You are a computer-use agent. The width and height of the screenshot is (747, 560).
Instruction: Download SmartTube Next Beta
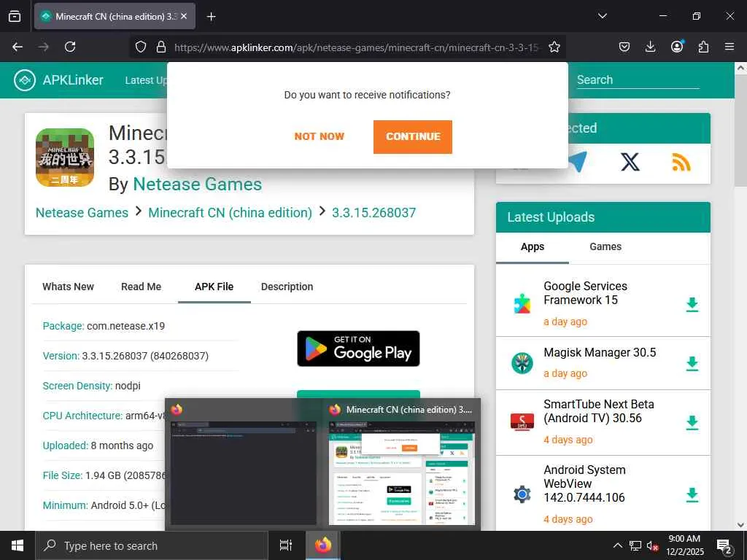[692, 423]
